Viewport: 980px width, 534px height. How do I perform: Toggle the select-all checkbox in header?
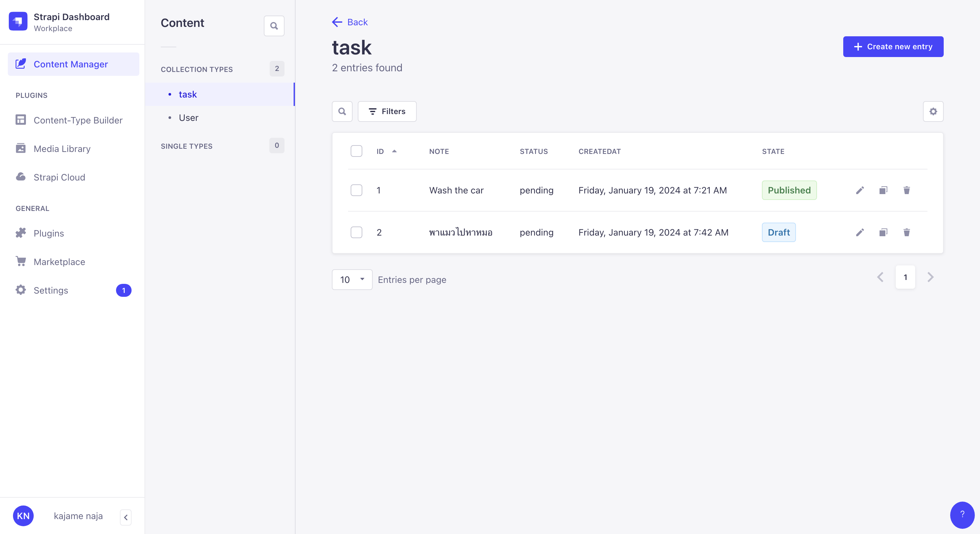point(356,150)
